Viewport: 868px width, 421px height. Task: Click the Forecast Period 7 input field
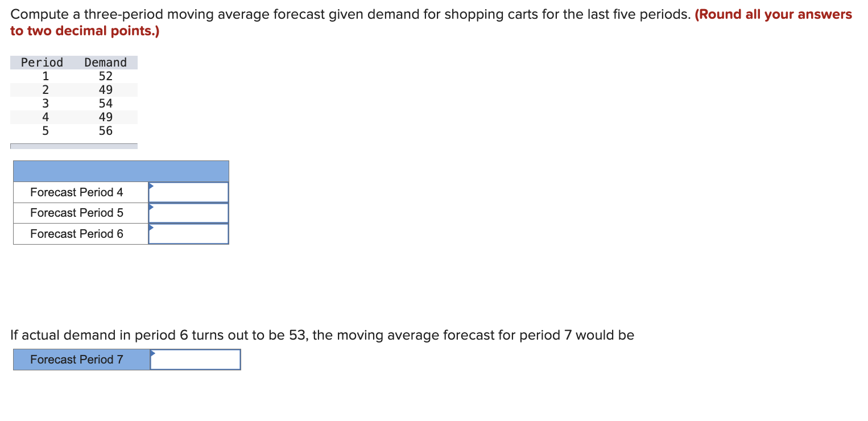coord(195,359)
